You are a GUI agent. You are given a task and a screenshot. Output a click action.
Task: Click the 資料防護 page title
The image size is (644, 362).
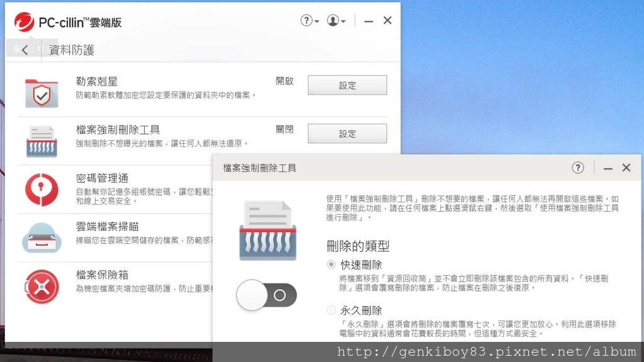pyautogui.click(x=72, y=50)
